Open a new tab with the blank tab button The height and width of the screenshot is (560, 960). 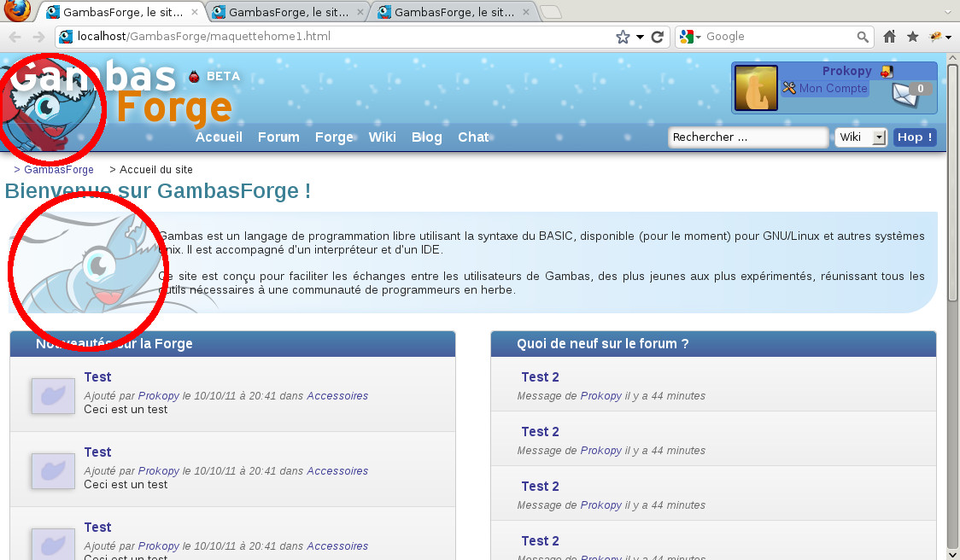(x=551, y=12)
